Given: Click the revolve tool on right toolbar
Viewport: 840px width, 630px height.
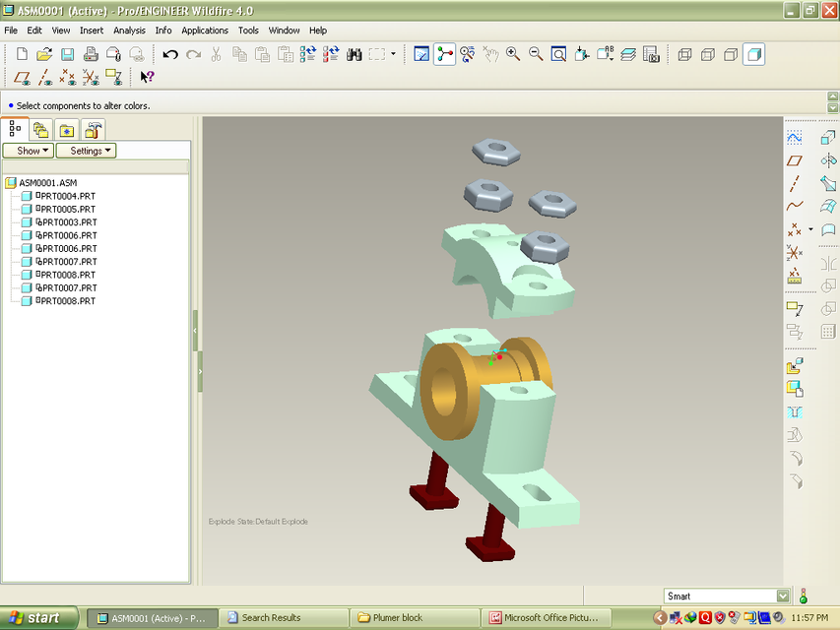Looking at the screenshot, I should tap(828, 160).
